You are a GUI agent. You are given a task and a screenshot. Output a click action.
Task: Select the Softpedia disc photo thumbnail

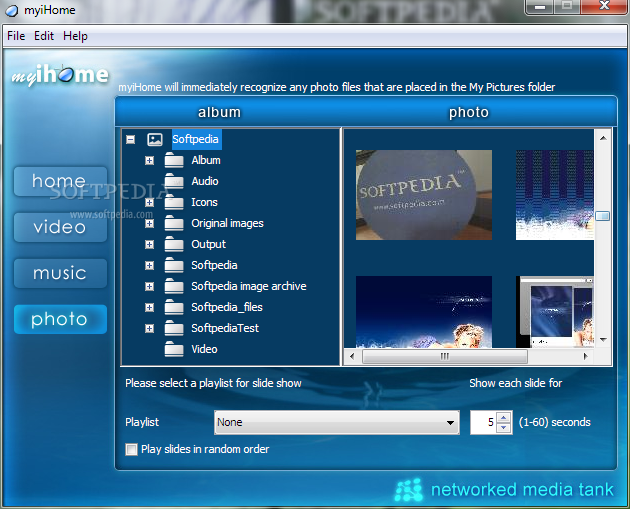(424, 195)
